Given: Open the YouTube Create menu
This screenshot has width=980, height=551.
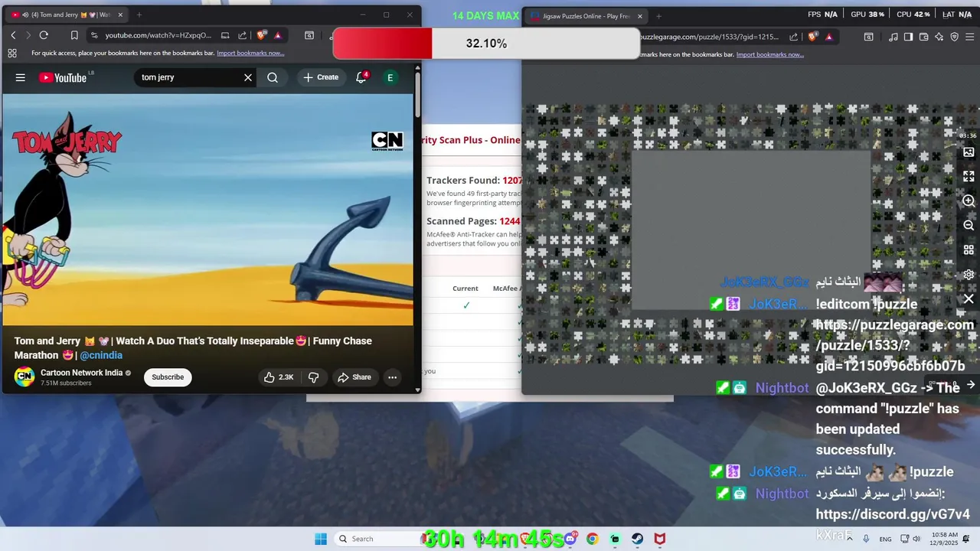Looking at the screenshot, I should pos(321,77).
